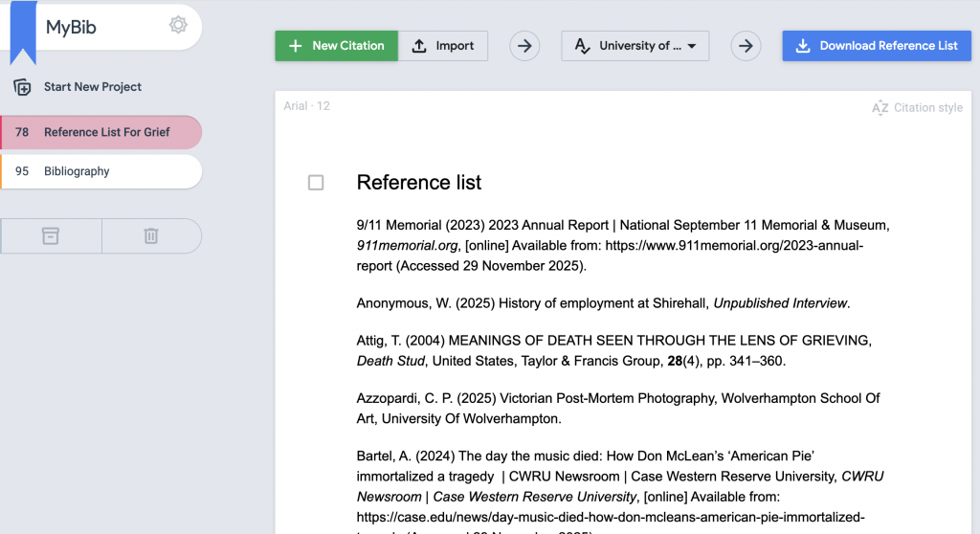The width and height of the screenshot is (980, 534).
Task: Click the second circled right arrow
Action: [746, 46]
